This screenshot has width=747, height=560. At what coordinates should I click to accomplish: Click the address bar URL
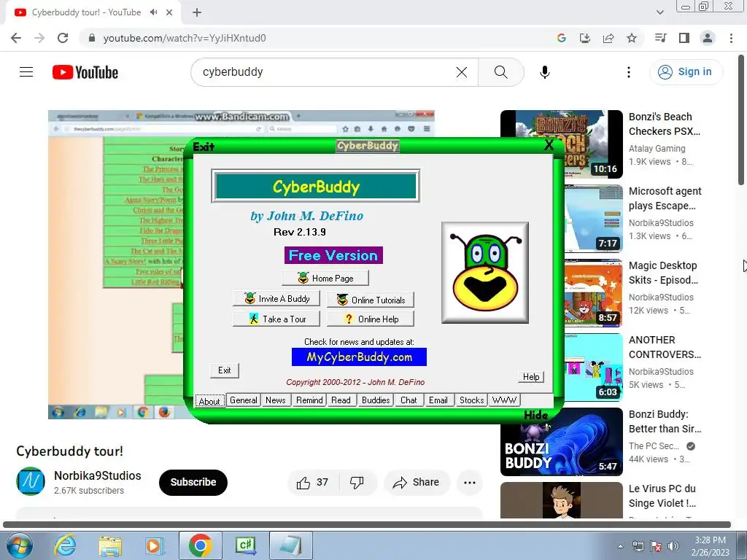(185, 38)
